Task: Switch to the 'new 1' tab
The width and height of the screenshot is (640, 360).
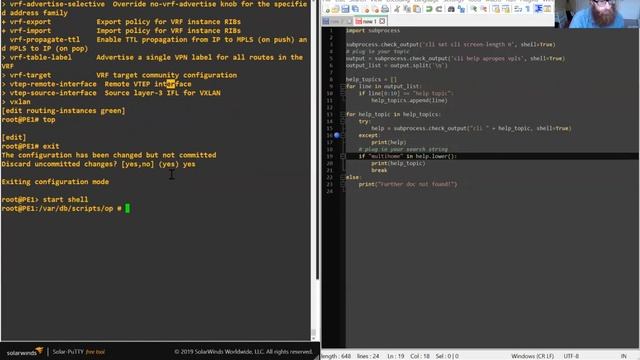Action: click(370, 21)
